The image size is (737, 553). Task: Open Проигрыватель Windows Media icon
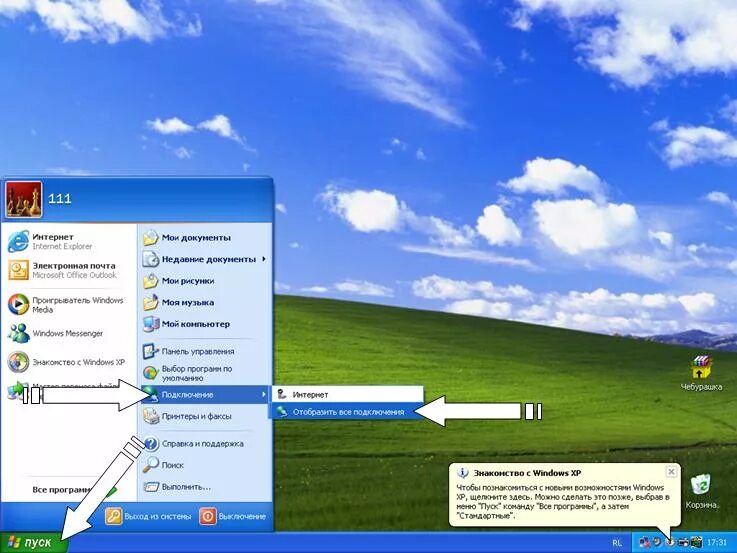pyautogui.click(x=18, y=304)
